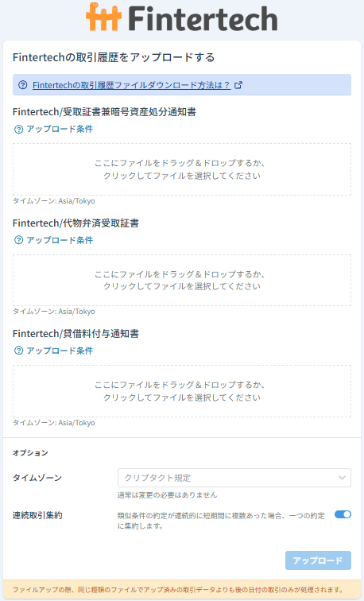Image resolution: width=364 pixels, height=601 pixels.
Task: Click the orange notice bar about file uploads
Action: [182, 590]
